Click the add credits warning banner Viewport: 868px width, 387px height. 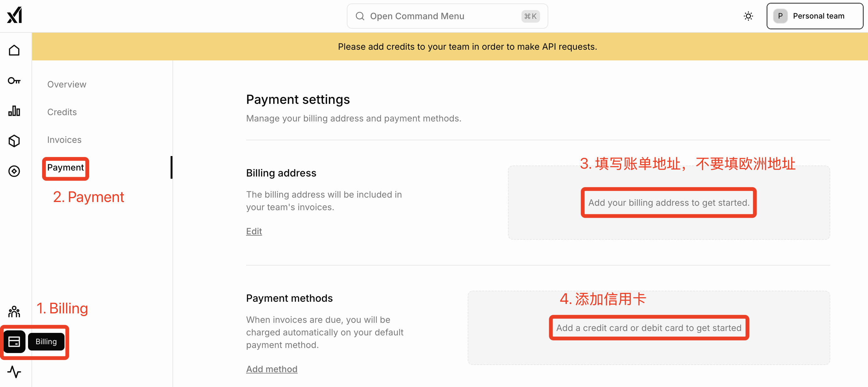coord(467,47)
